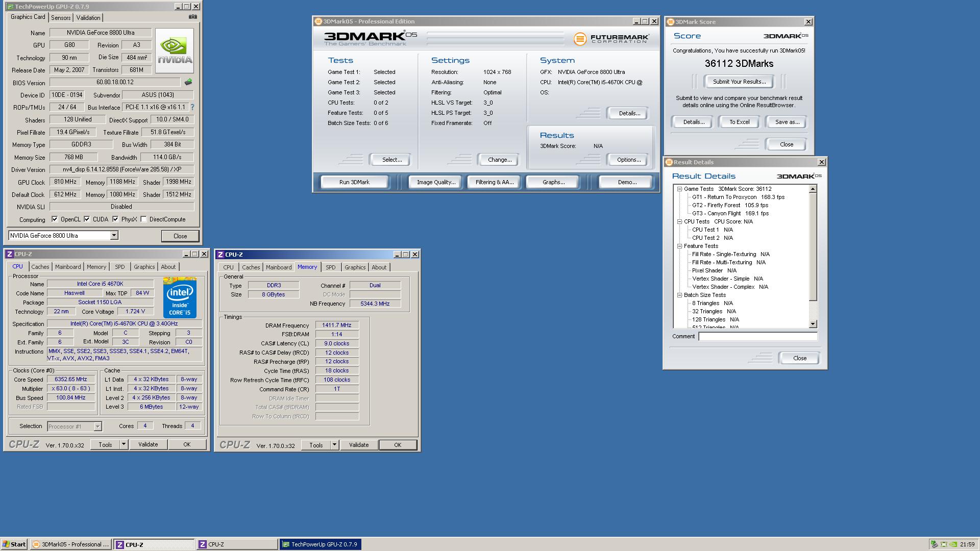Screen dimensions: 980x551
Task: Collapse the Game Tests tree node
Action: [x=679, y=189]
